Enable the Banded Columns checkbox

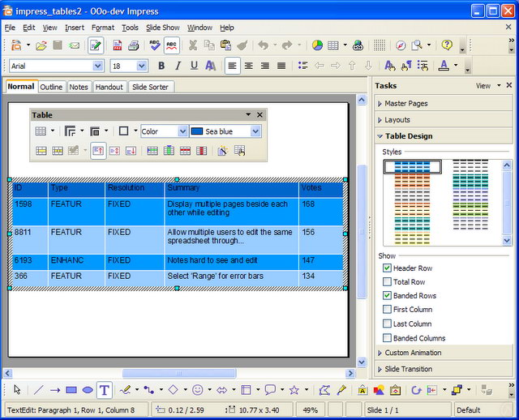tap(388, 338)
